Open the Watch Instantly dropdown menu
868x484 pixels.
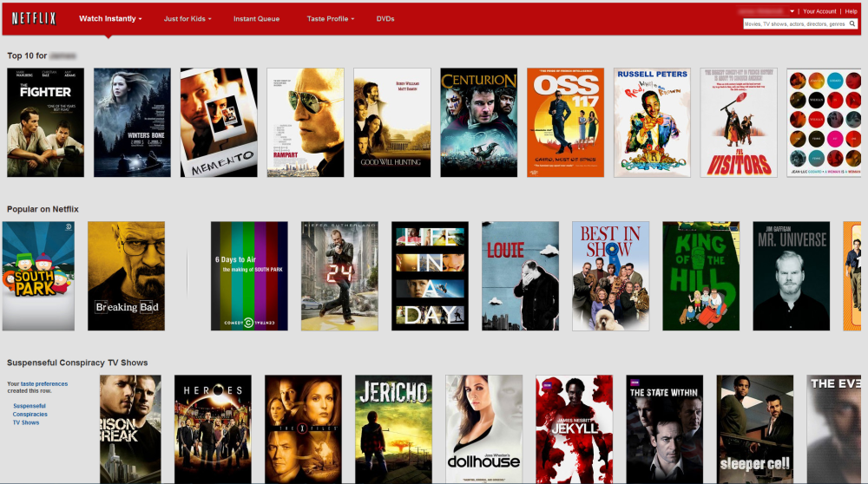(110, 19)
